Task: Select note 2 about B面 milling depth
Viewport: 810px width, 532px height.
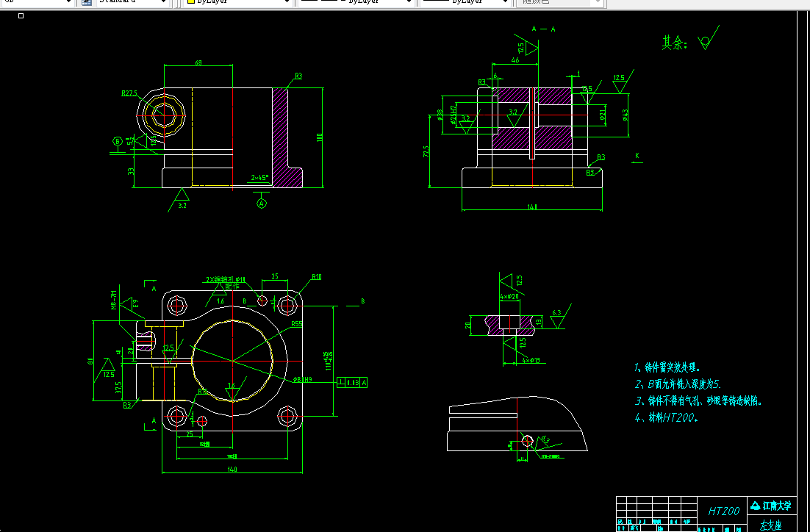Action: pyautogui.click(x=678, y=384)
